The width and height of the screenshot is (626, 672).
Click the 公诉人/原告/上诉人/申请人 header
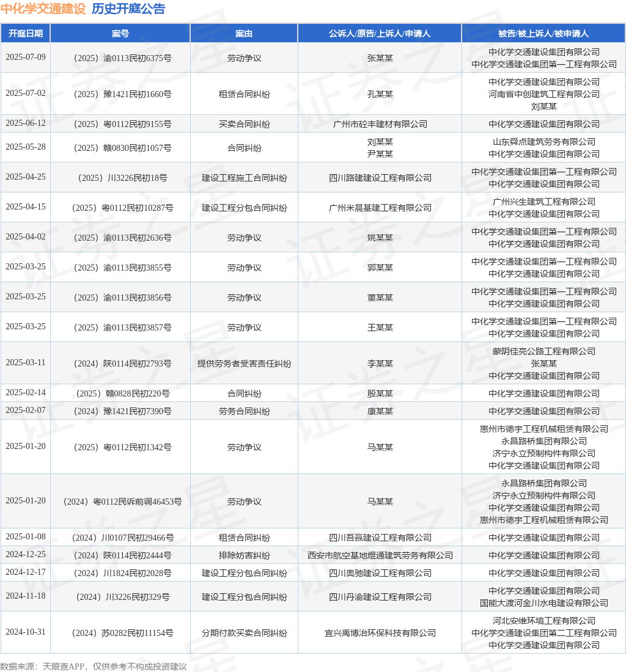[x=380, y=34]
